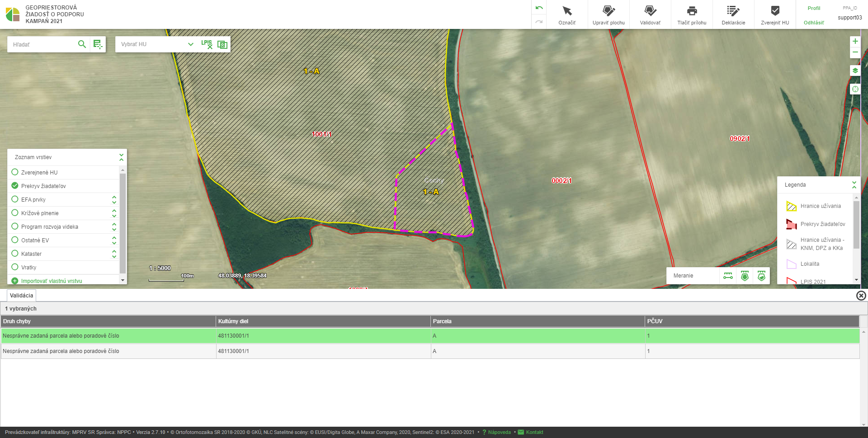Close the validation panel
This screenshot has height=438, width=868.
point(861,295)
